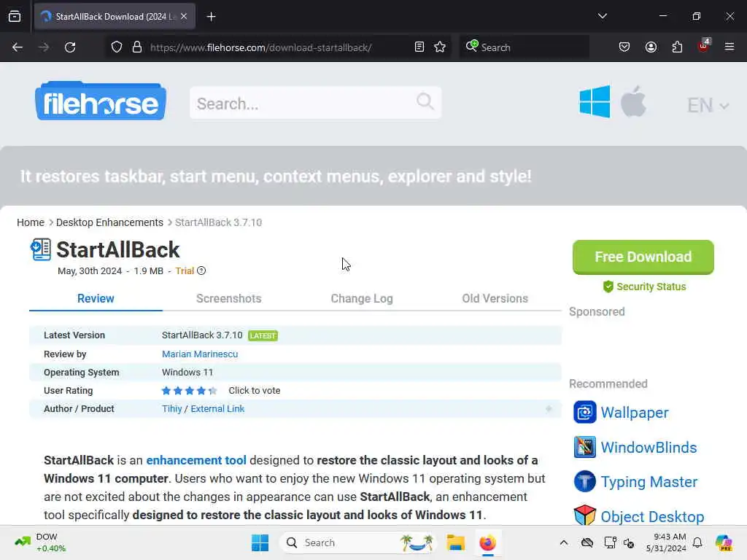Image resolution: width=747 pixels, height=560 pixels.
Task: Click the site padlock icon
Action: tap(137, 47)
